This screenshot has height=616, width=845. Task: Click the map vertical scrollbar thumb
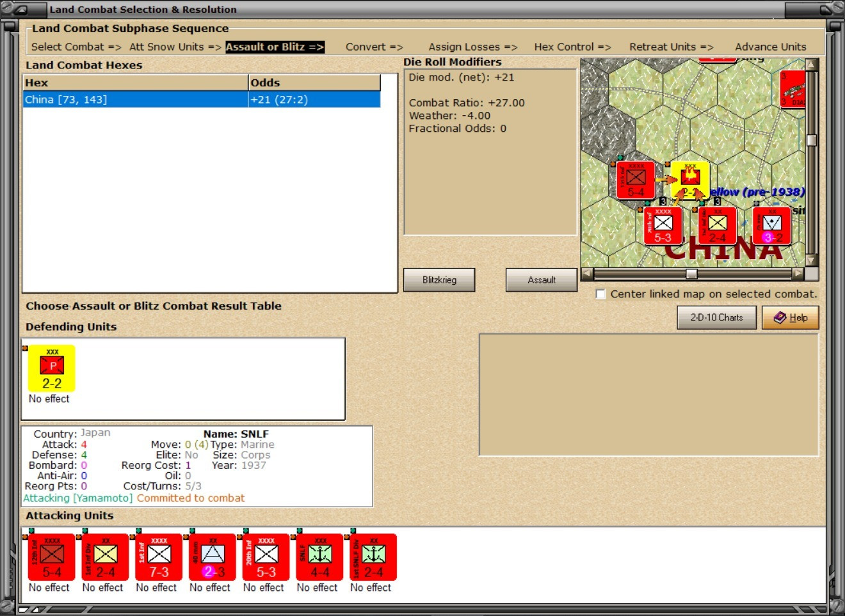click(812, 140)
